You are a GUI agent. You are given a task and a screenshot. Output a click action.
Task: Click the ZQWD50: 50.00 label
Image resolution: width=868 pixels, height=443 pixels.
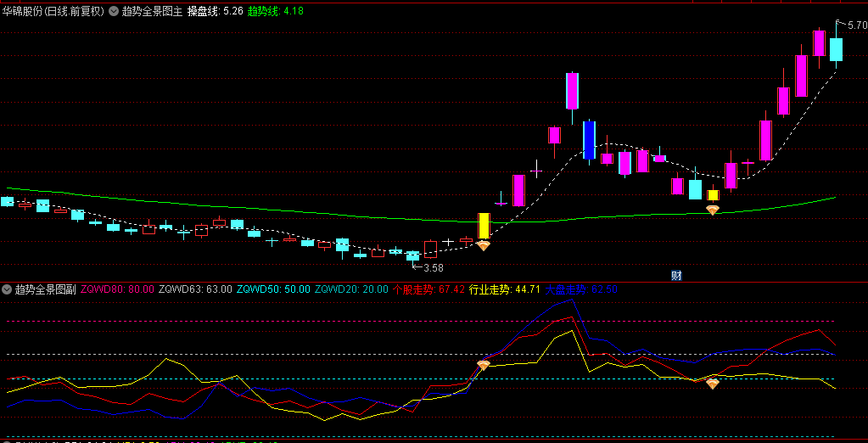click(273, 289)
